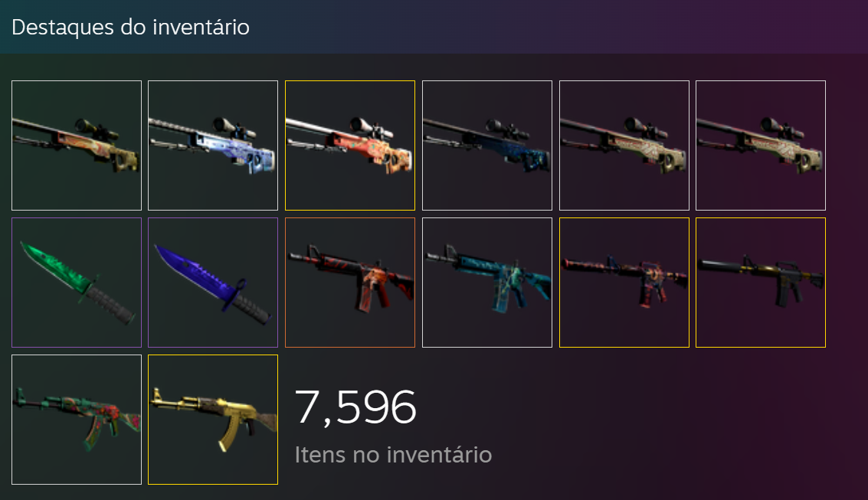Viewport: 868px width, 500px height.
Task: Click the 'Destaques do inventário' header
Action: [131, 27]
